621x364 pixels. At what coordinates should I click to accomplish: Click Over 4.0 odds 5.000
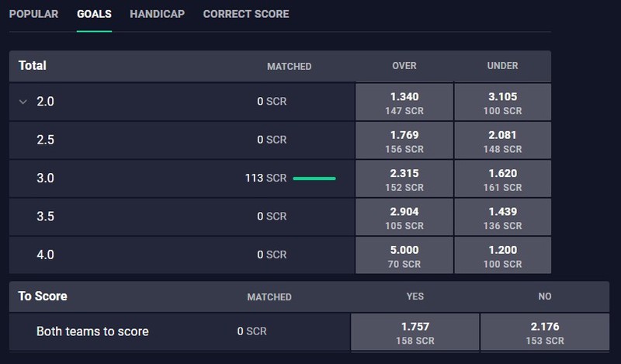coord(404,255)
